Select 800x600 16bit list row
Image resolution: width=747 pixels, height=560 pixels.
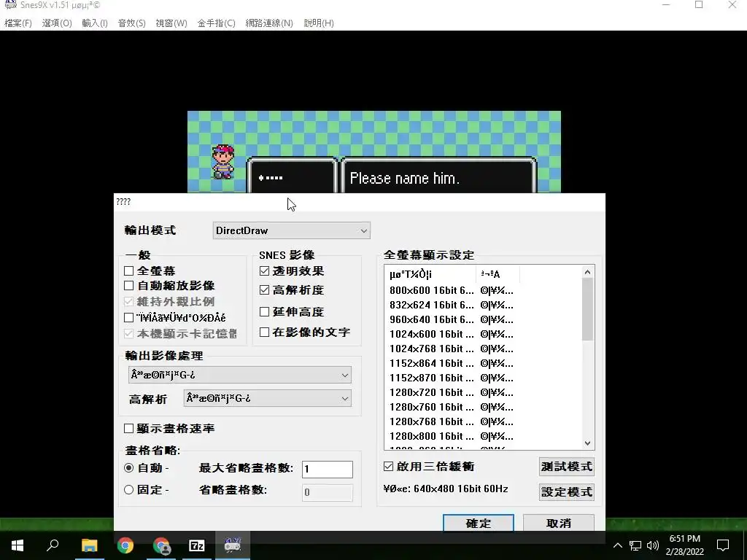pos(452,290)
